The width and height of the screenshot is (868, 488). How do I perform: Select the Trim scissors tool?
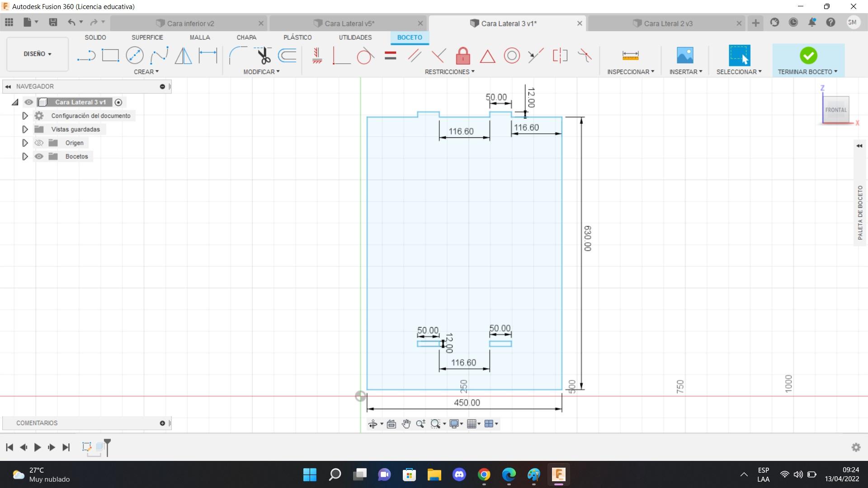[263, 56]
